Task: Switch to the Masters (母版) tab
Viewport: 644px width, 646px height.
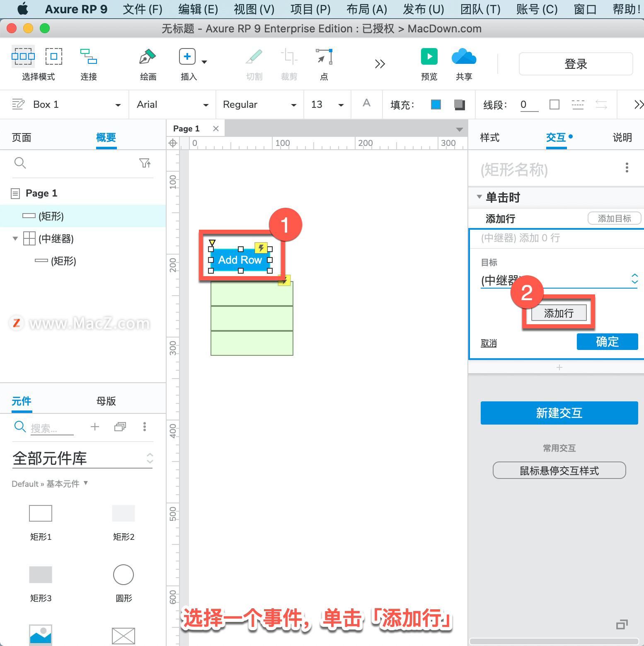Action: pos(106,401)
